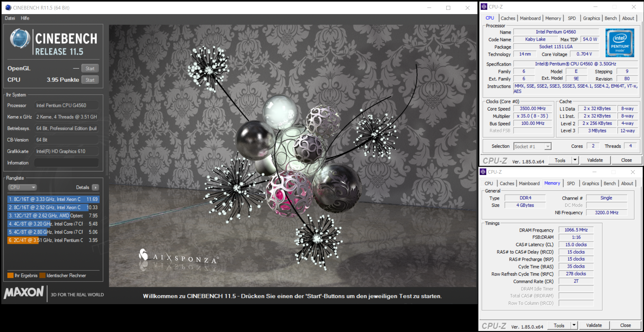Close the top CPU-Z window via X
Viewport: 644px width, 332px height.
634,7
